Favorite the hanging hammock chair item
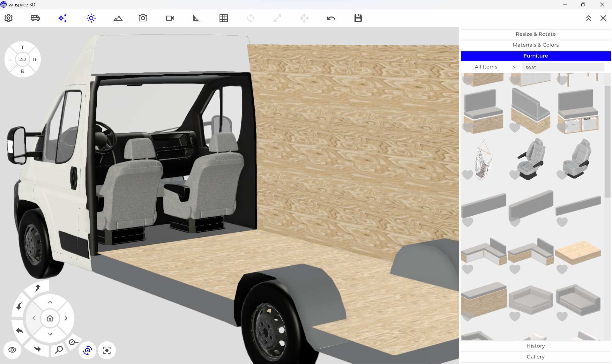The height and width of the screenshot is (364, 612). pos(468,175)
